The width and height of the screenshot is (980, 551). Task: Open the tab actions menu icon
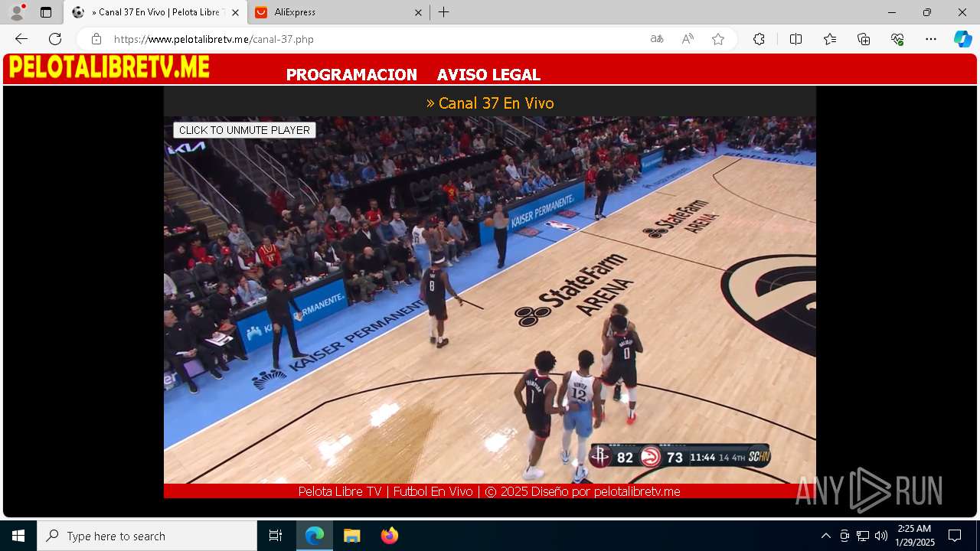click(x=46, y=12)
